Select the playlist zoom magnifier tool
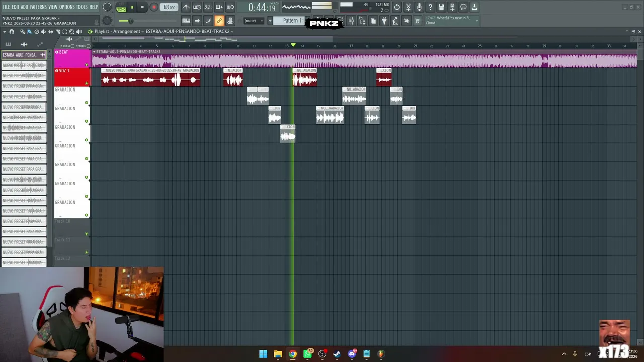 coord(72,32)
